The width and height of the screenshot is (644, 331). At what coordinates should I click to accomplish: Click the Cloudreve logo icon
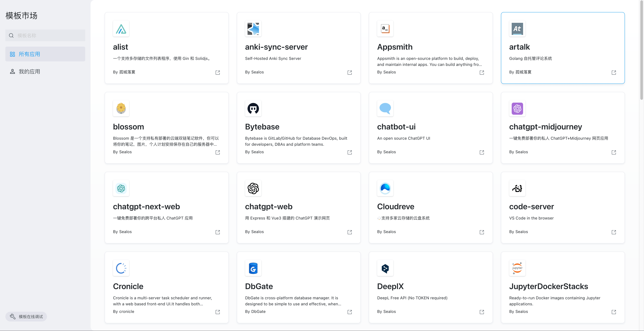click(385, 188)
